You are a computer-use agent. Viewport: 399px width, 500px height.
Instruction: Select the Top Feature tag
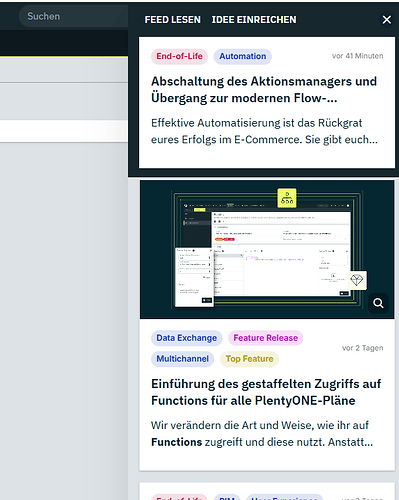click(249, 359)
